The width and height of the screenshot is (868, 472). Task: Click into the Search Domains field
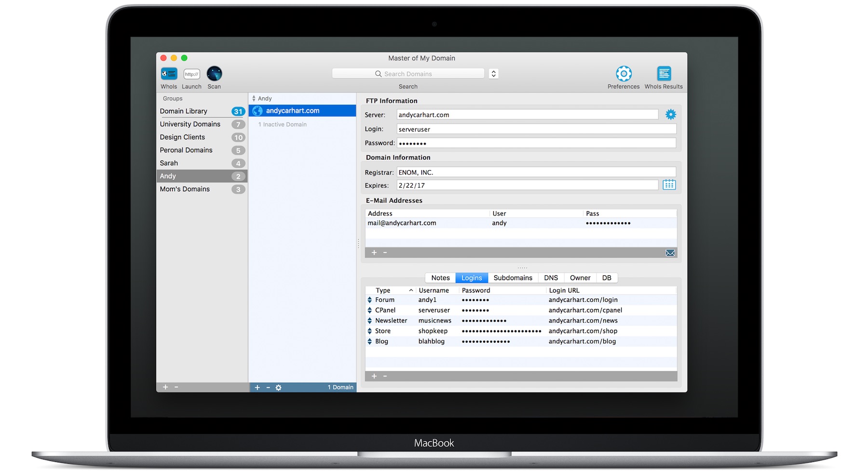click(x=408, y=74)
